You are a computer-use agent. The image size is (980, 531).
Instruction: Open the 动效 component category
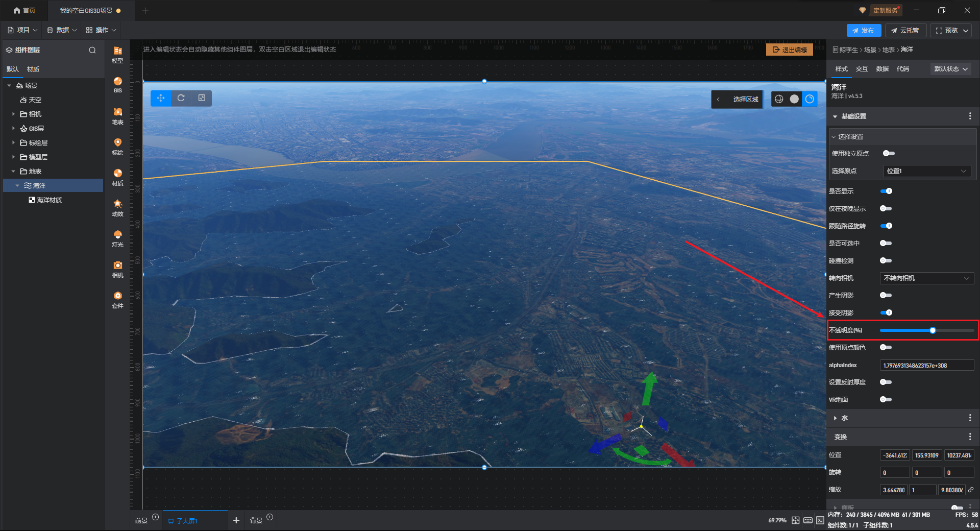pos(117,208)
